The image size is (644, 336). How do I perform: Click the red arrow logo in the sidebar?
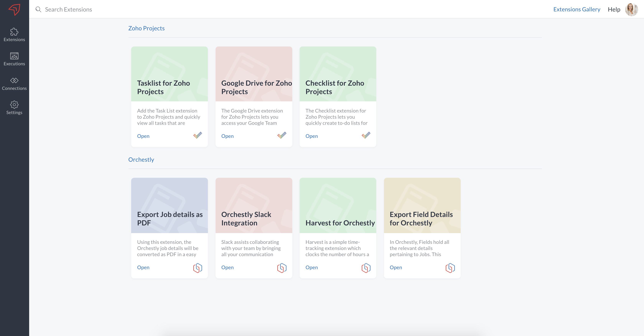coord(14,10)
